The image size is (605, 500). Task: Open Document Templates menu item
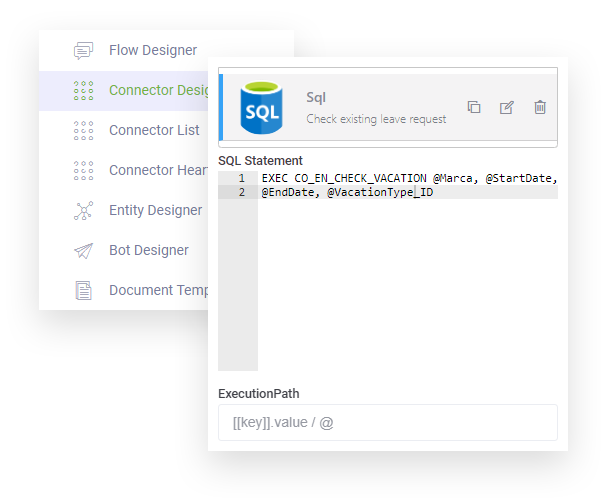click(123, 290)
